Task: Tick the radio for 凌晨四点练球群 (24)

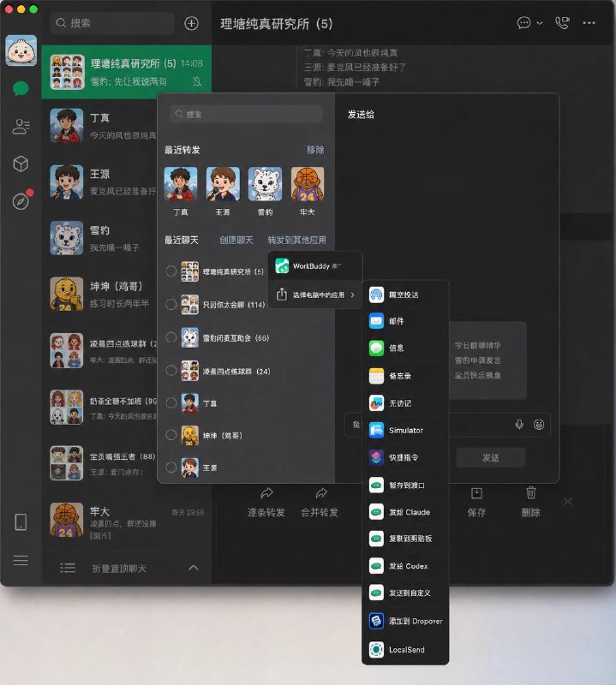Action: point(171,371)
